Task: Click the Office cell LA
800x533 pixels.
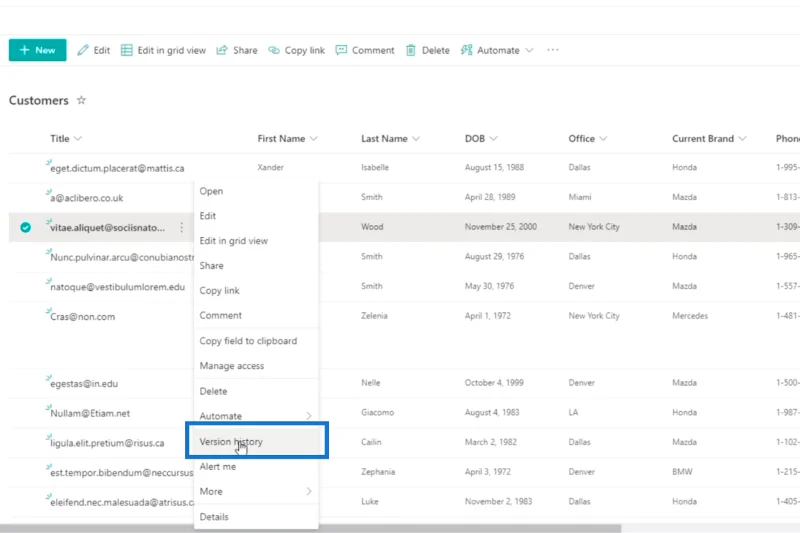Action: point(573,412)
